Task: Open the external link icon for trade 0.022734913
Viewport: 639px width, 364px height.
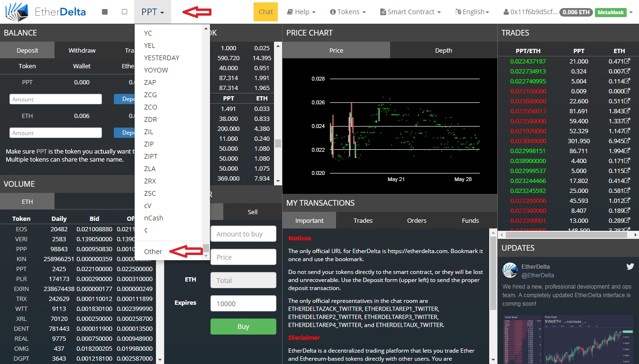Action: [x=627, y=71]
